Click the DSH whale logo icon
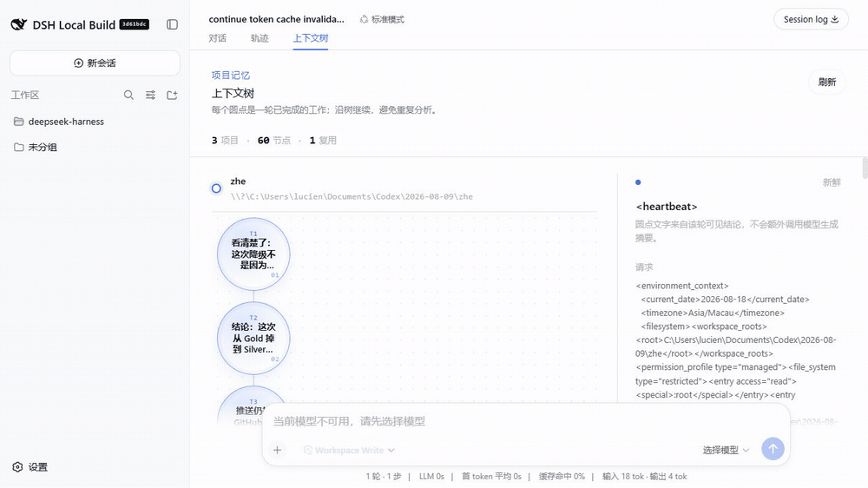 19,24
